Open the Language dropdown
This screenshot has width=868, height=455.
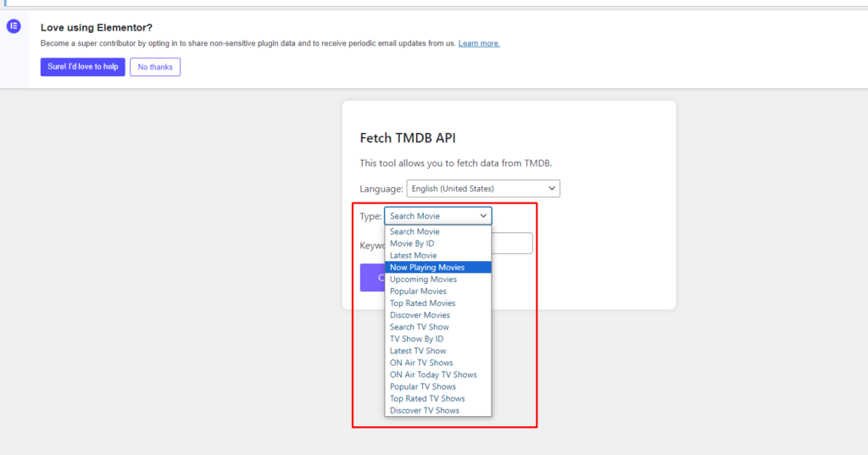482,189
